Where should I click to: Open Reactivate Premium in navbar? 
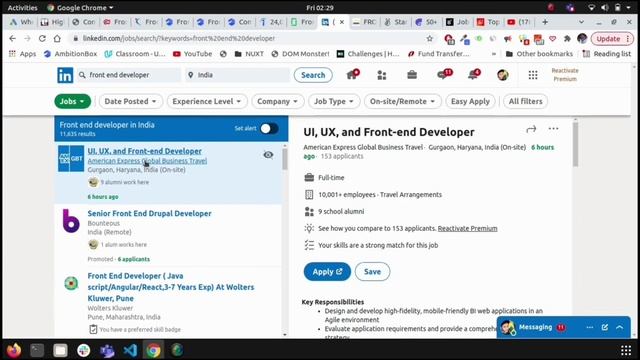tap(565, 75)
